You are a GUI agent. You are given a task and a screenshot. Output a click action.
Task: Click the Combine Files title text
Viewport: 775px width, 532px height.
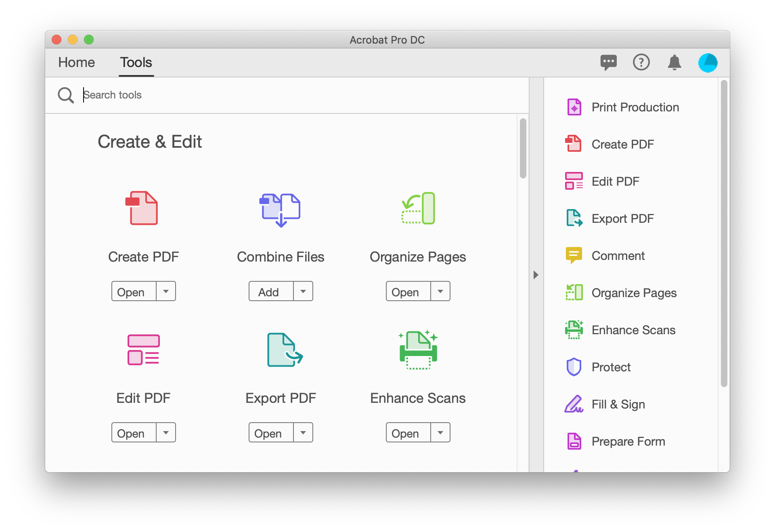281,257
